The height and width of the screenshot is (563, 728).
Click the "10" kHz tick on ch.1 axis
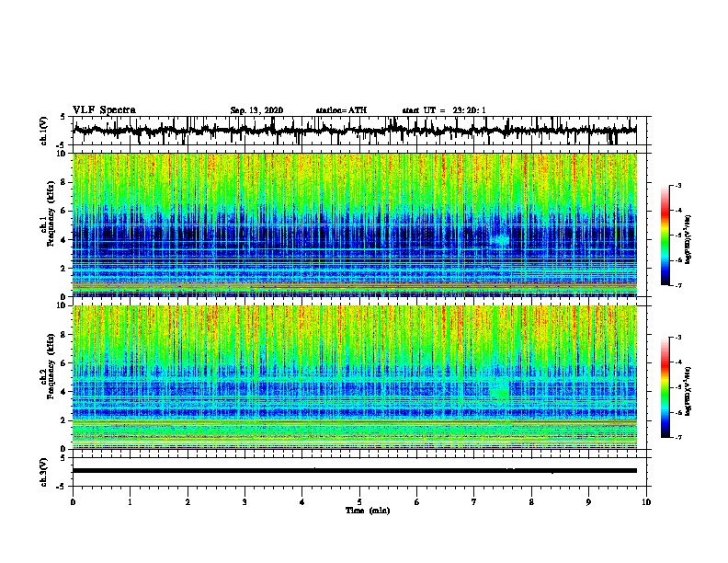tap(62, 154)
